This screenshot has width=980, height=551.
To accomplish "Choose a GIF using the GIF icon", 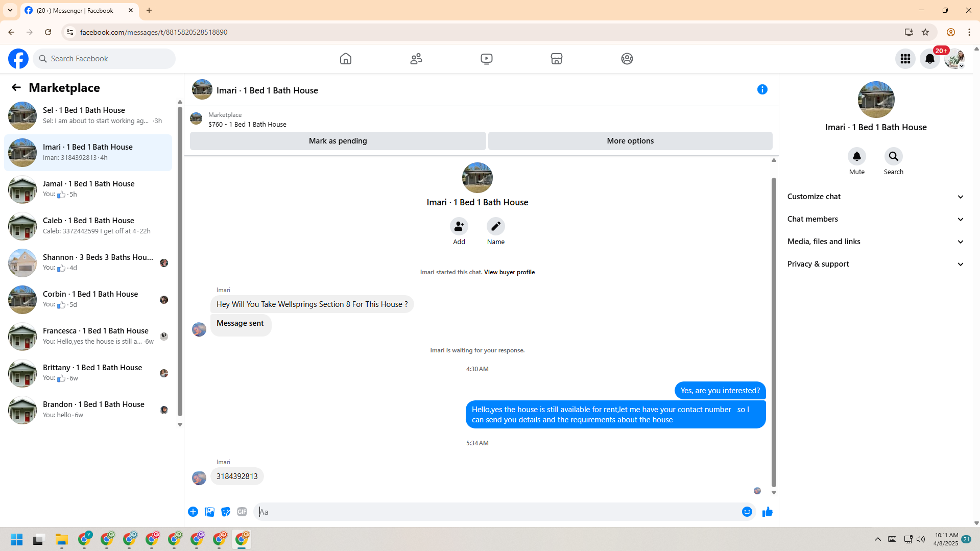I will [x=242, y=512].
